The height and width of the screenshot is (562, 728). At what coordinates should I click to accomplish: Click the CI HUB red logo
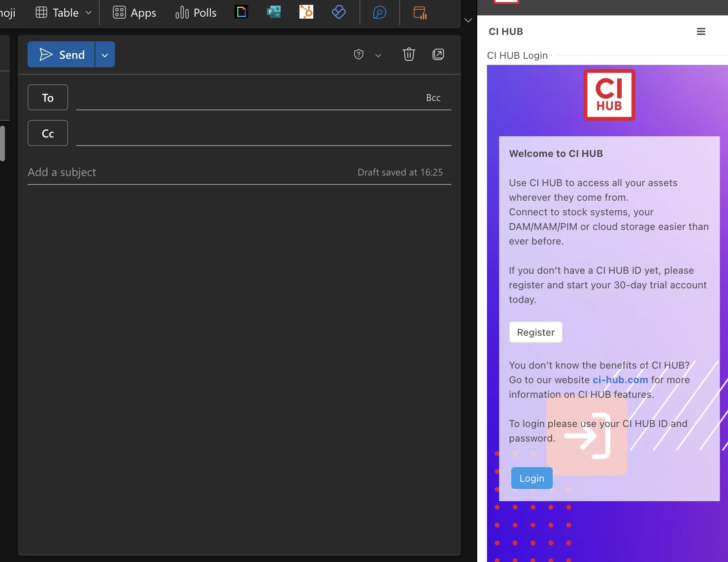pos(609,95)
